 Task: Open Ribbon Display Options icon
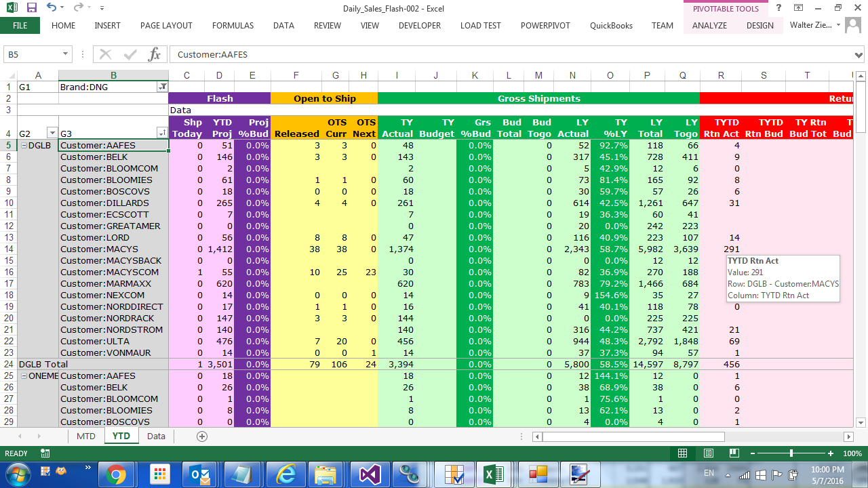(798, 8)
